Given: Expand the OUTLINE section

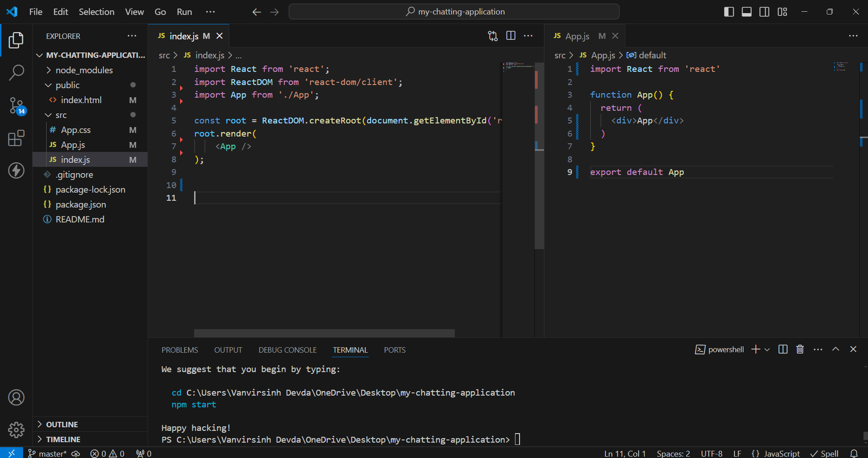Looking at the screenshot, I should point(90,424).
